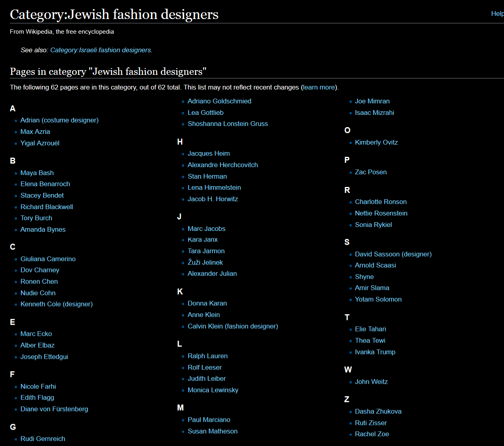The image size is (504, 446).
Task: Open Sonia Rykiel article
Action: [373, 225]
